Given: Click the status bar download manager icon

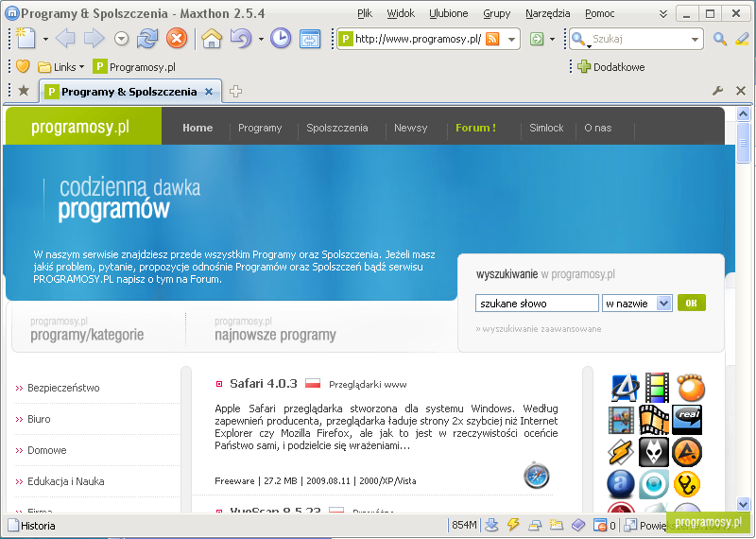Looking at the screenshot, I should [491, 525].
